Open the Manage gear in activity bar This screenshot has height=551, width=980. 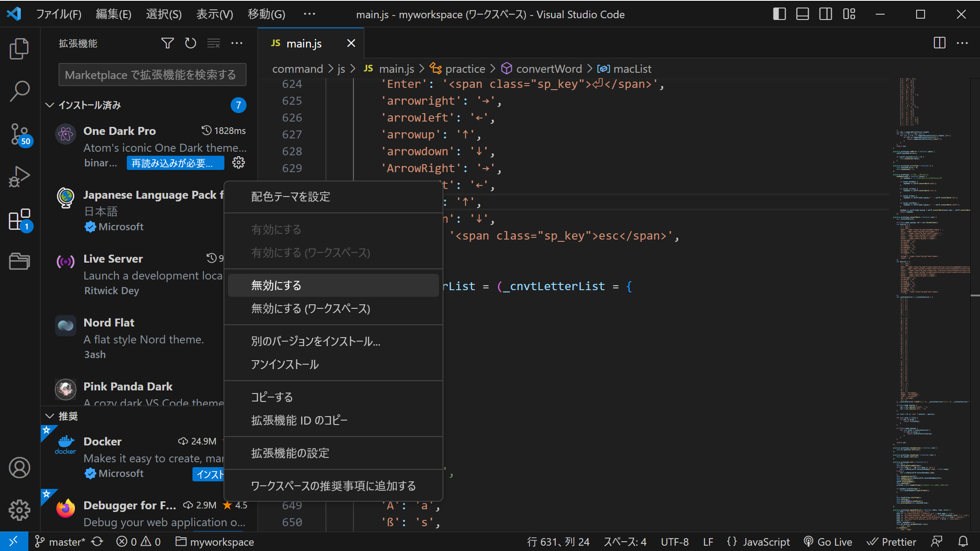pyautogui.click(x=20, y=510)
